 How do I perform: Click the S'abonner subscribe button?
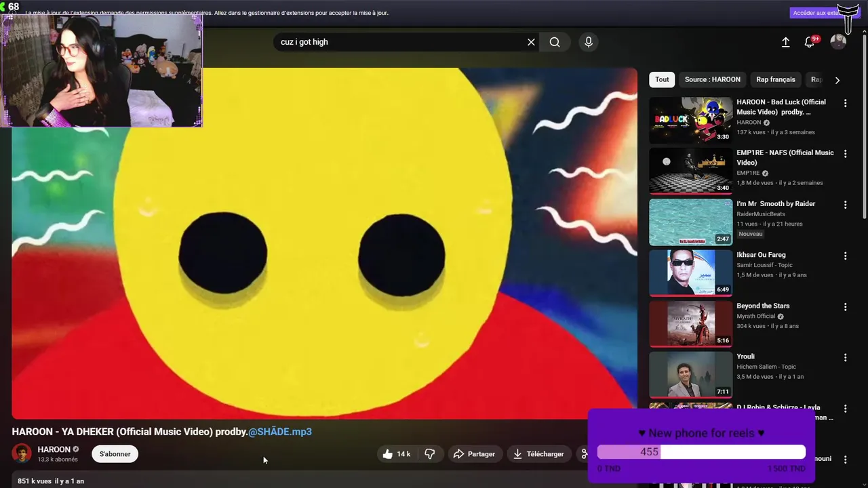point(115,454)
